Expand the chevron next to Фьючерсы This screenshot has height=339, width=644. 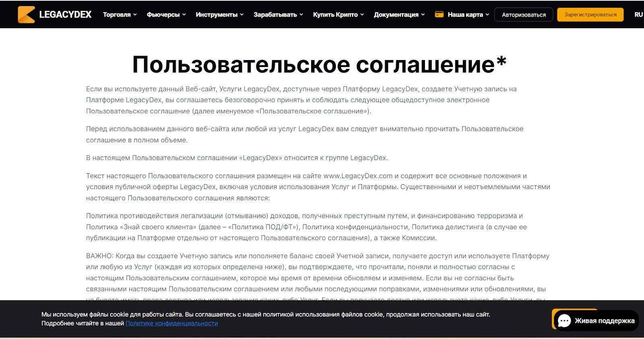(184, 15)
